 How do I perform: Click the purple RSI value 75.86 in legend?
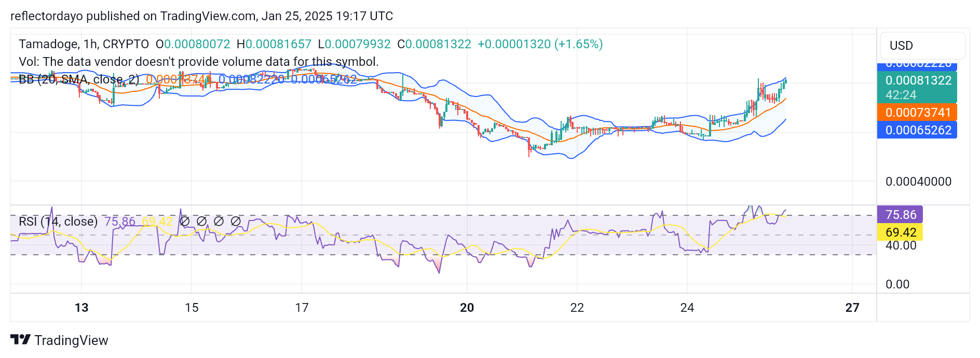(120, 222)
